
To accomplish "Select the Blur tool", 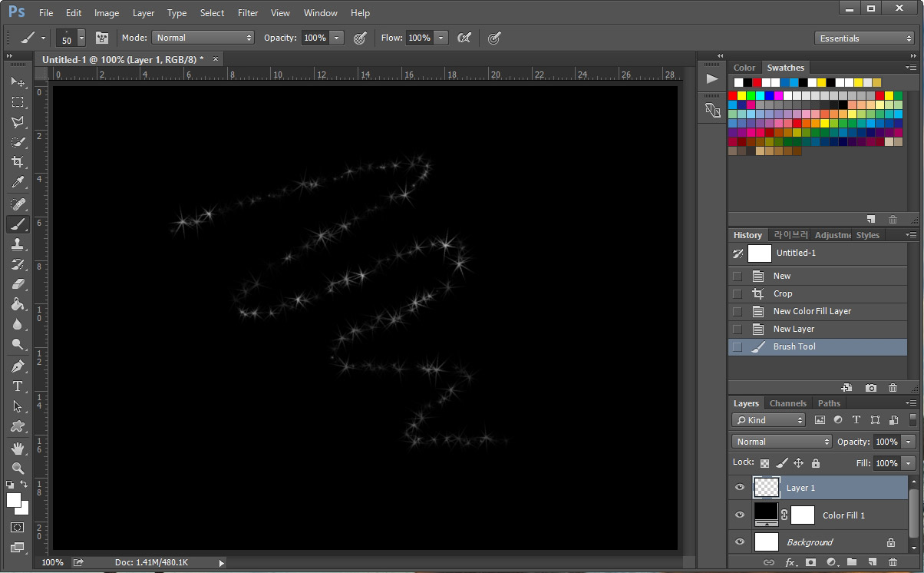I will tap(18, 324).
